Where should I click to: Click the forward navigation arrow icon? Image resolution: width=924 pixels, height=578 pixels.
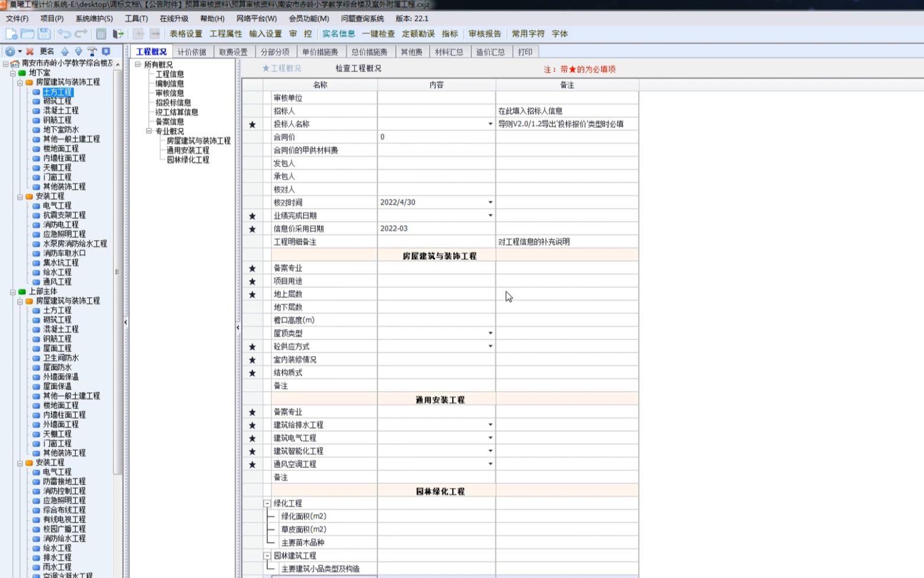click(x=155, y=34)
